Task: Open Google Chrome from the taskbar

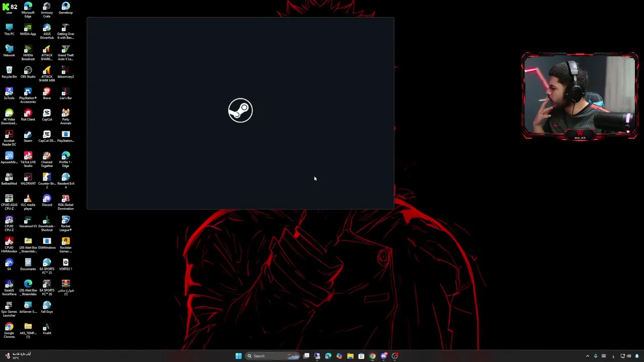Action: [x=372, y=356]
